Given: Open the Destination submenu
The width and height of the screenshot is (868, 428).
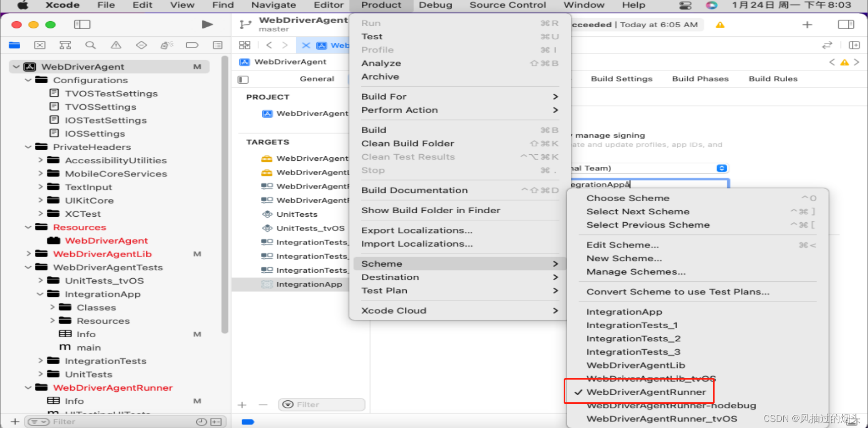Looking at the screenshot, I should click(459, 277).
